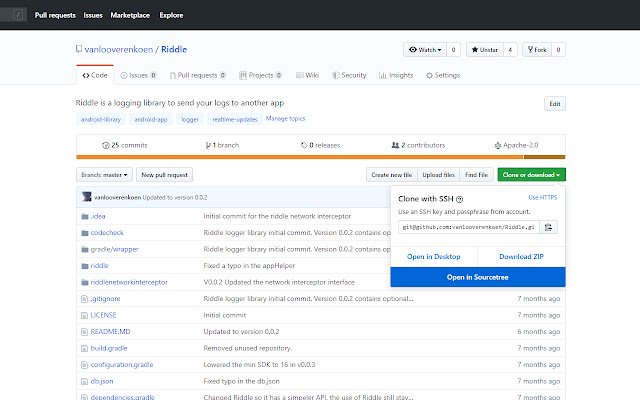The height and width of the screenshot is (400, 640).
Task: Toggle the Clone or download dropdown
Action: [531, 175]
